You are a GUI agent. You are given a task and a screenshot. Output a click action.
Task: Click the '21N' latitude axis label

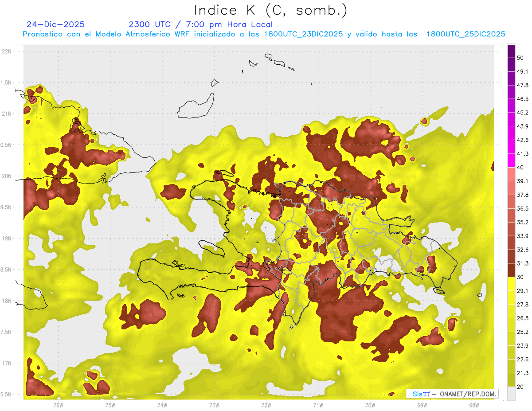(x=7, y=114)
